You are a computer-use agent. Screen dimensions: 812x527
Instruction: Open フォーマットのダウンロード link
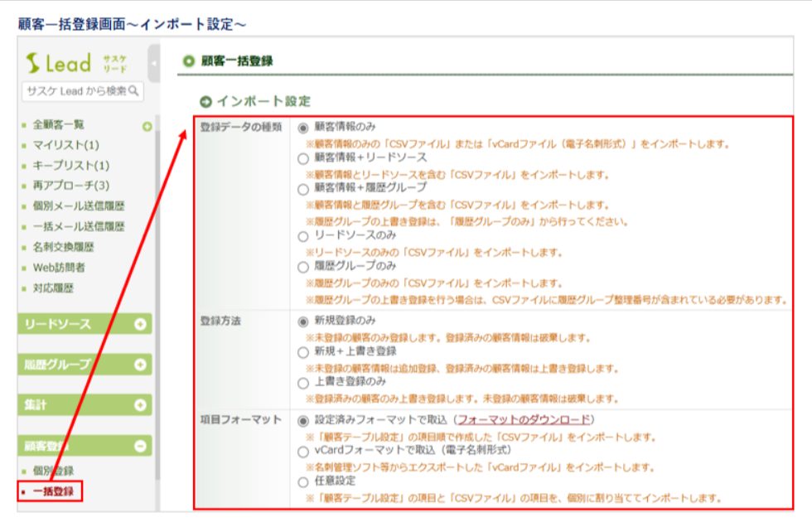(524, 420)
